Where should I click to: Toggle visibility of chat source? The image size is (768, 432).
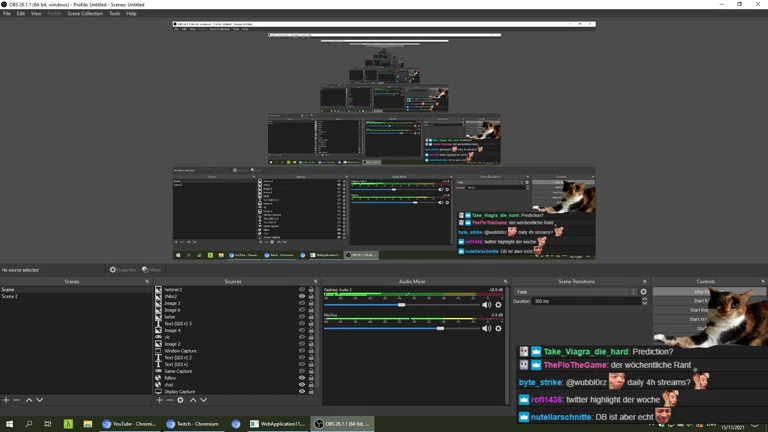[x=302, y=385]
